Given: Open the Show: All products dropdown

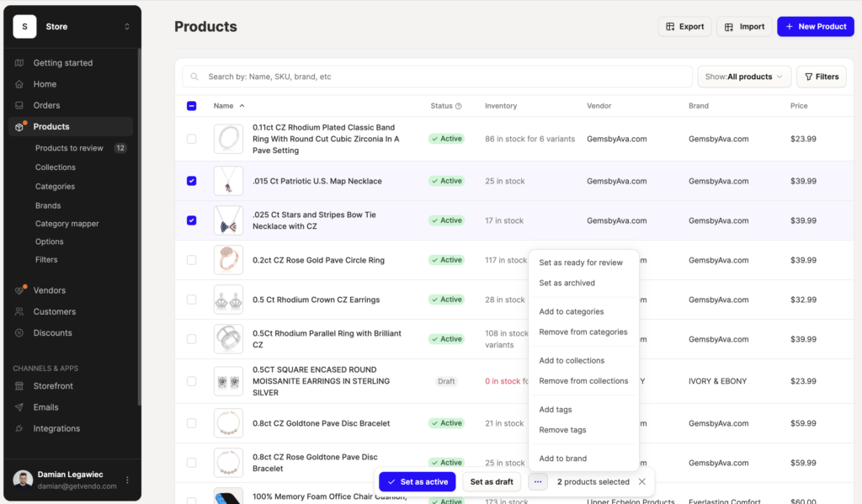Looking at the screenshot, I should (x=744, y=77).
